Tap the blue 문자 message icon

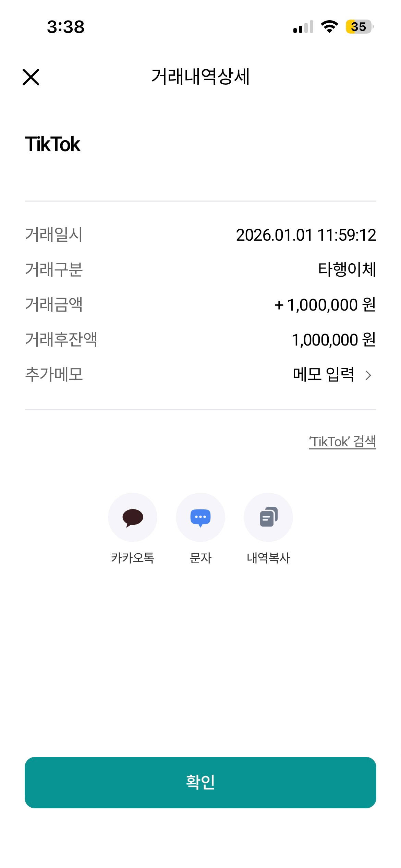[x=200, y=517]
